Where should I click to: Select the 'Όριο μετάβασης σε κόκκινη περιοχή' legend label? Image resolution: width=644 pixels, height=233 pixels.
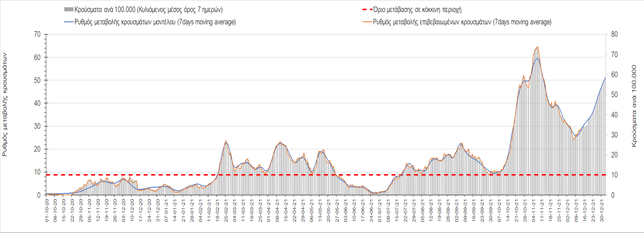point(417,9)
